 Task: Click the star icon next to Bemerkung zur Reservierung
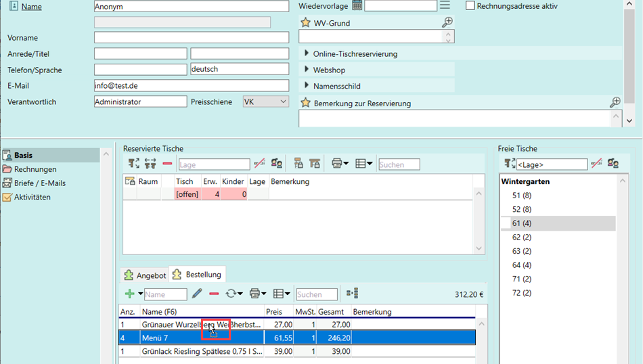pyautogui.click(x=305, y=103)
